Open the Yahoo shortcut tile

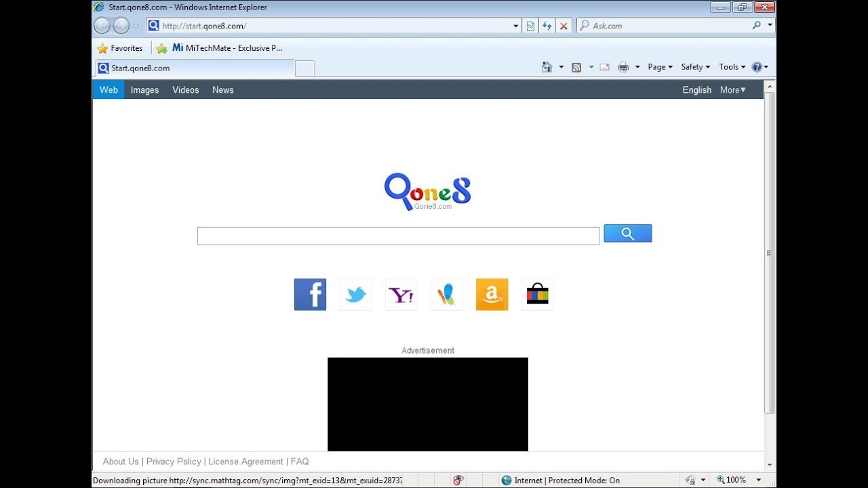(x=401, y=295)
